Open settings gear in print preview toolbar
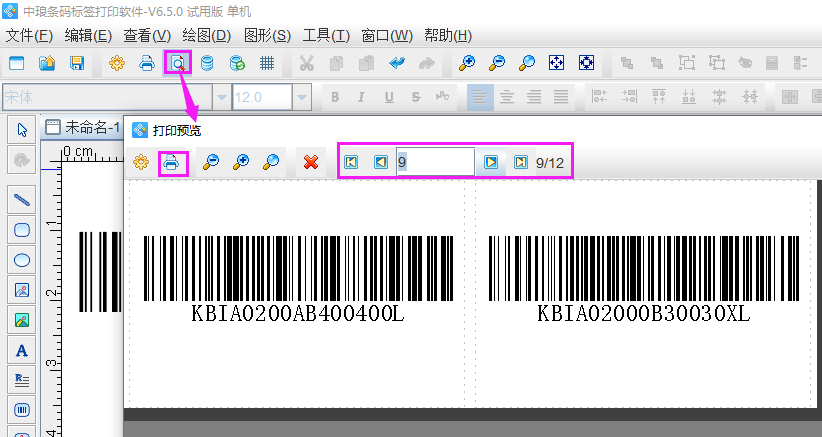The height and width of the screenshot is (437, 822). click(140, 162)
